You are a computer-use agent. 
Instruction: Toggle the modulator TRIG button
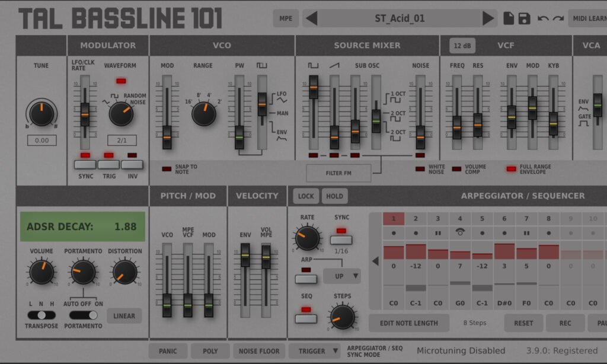tap(109, 165)
